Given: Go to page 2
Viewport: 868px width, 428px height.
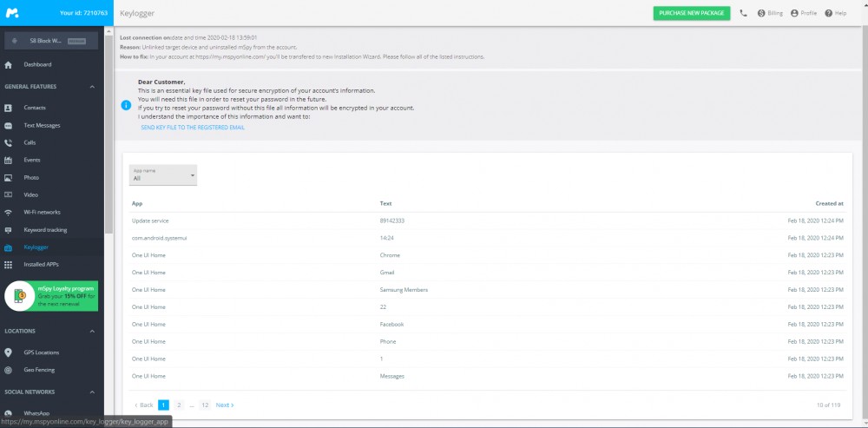Looking at the screenshot, I should pos(179,405).
